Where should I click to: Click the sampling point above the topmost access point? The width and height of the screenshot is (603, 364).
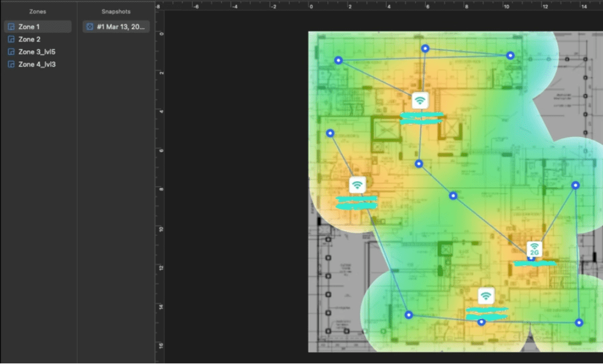(425, 49)
